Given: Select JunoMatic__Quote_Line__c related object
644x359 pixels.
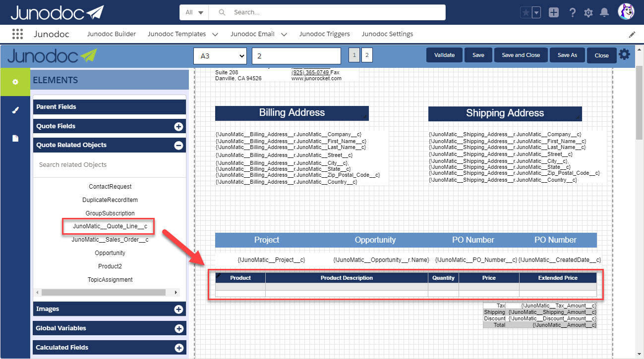Looking at the screenshot, I should pyautogui.click(x=110, y=226).
